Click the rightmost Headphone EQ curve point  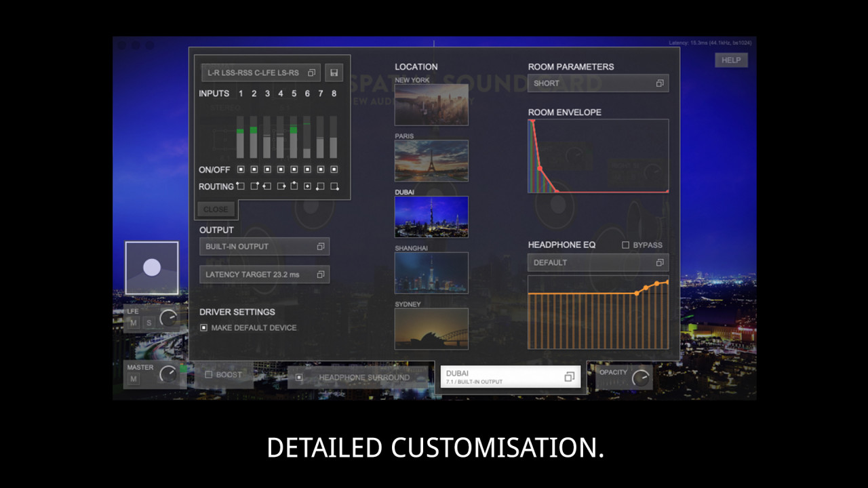(667, 282)
